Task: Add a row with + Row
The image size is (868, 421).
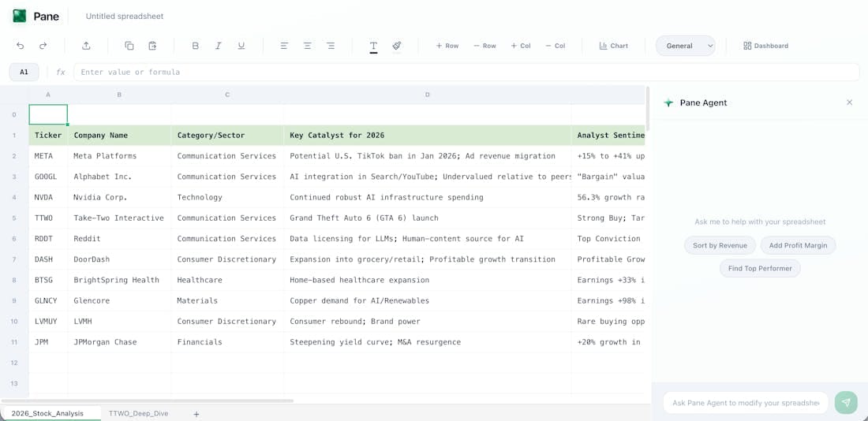Action: [x=448, y=46]
